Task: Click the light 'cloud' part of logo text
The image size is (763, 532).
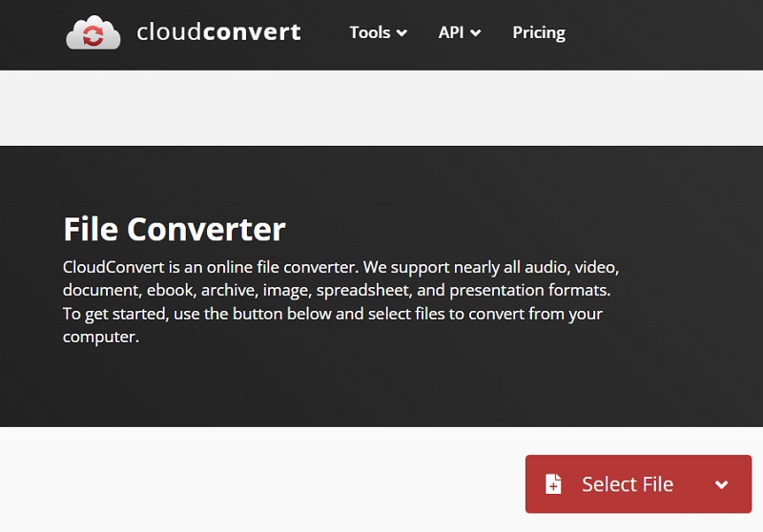Action: [169, 32]
